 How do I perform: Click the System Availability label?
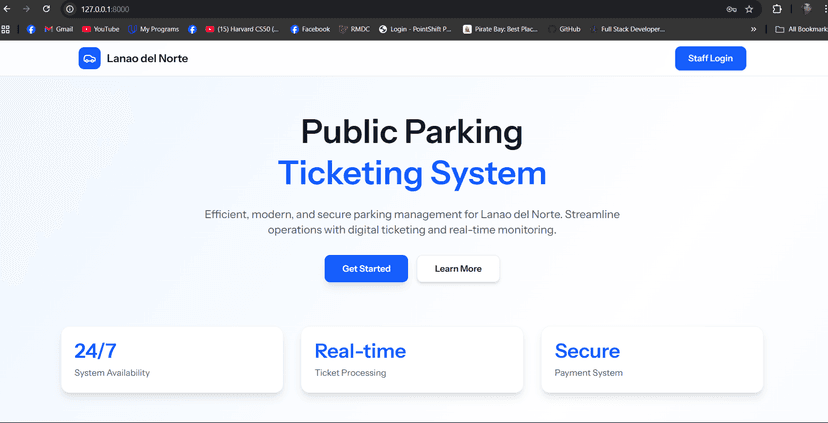[x=112, y=373]
